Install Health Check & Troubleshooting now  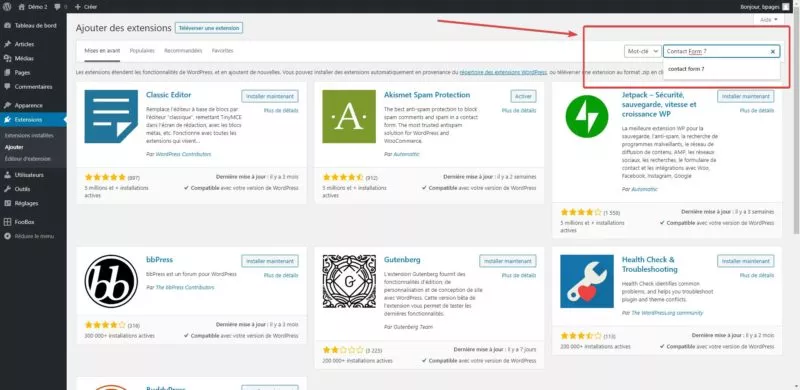coord(745,261)
